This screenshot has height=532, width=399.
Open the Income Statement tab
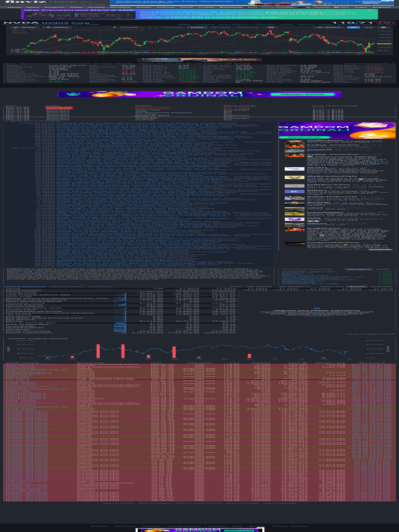[x=25, y=287]
